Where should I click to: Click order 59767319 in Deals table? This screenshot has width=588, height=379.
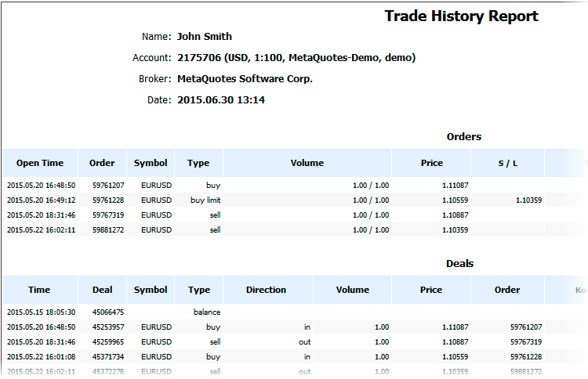pos(526,342)
